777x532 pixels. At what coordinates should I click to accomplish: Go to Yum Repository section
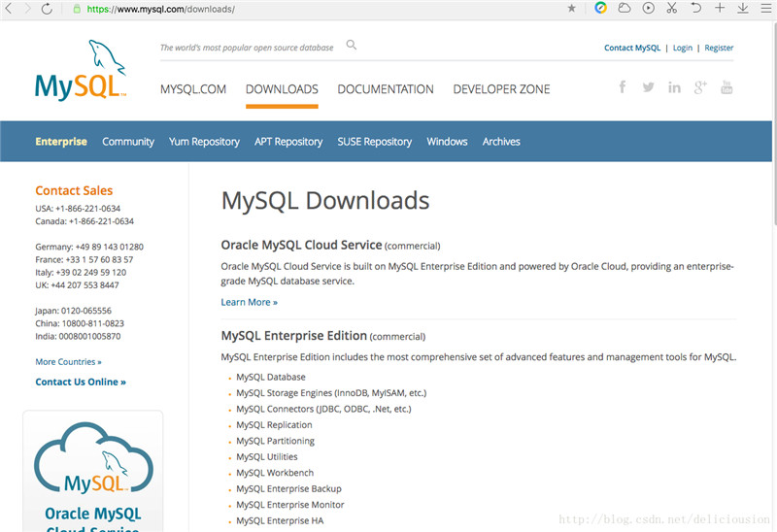tap(204, 142)
